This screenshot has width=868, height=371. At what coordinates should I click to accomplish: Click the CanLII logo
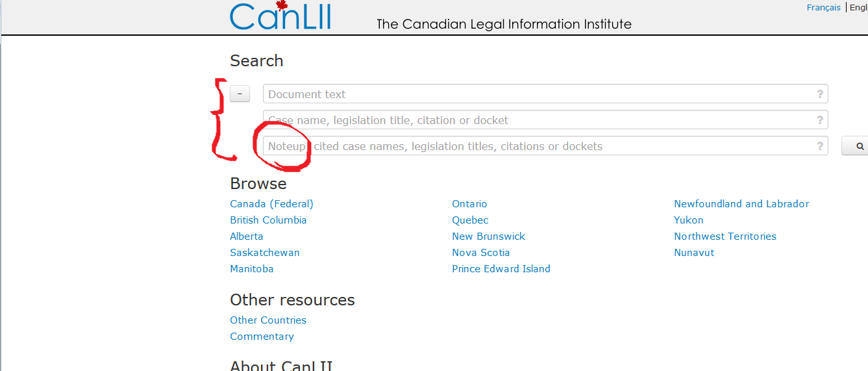[x=280, y=16]
